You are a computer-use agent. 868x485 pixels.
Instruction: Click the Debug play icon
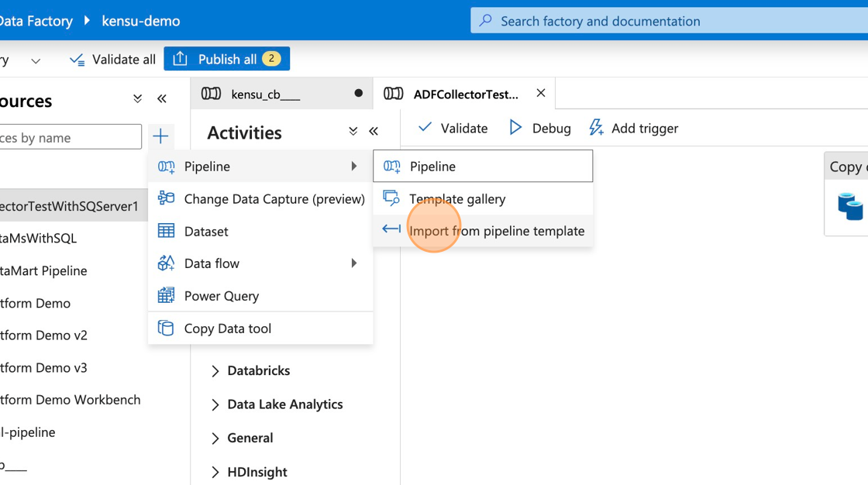515,127
